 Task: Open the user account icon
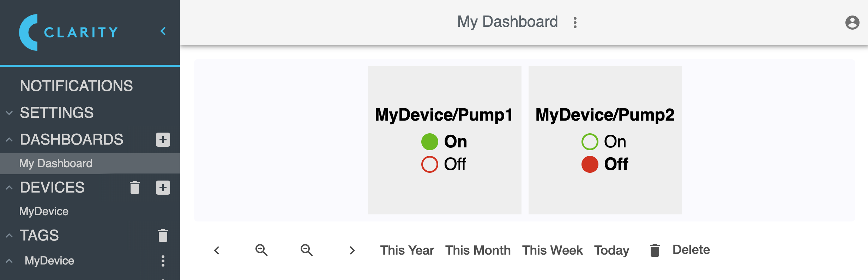pyautogui.click(x=852, y=23)
